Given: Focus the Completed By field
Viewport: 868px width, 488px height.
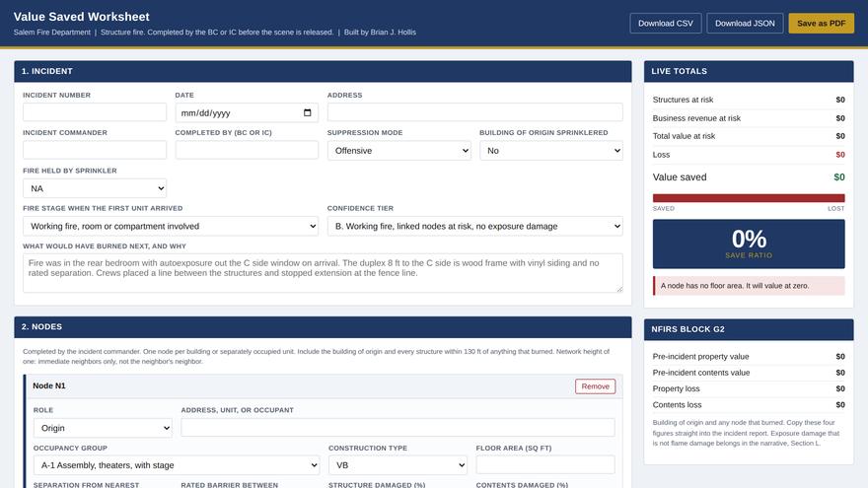Looking at the screenshot, I should pos(247,150).
